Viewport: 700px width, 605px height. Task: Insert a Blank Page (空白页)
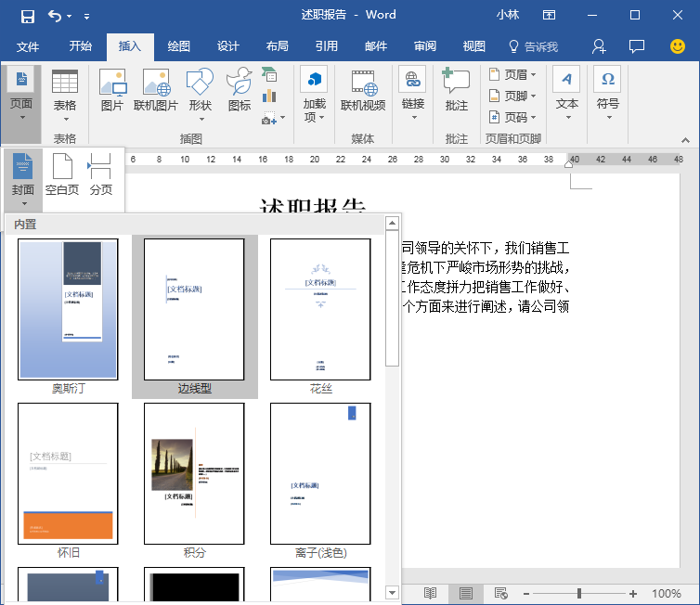click(x=62, y=174)
